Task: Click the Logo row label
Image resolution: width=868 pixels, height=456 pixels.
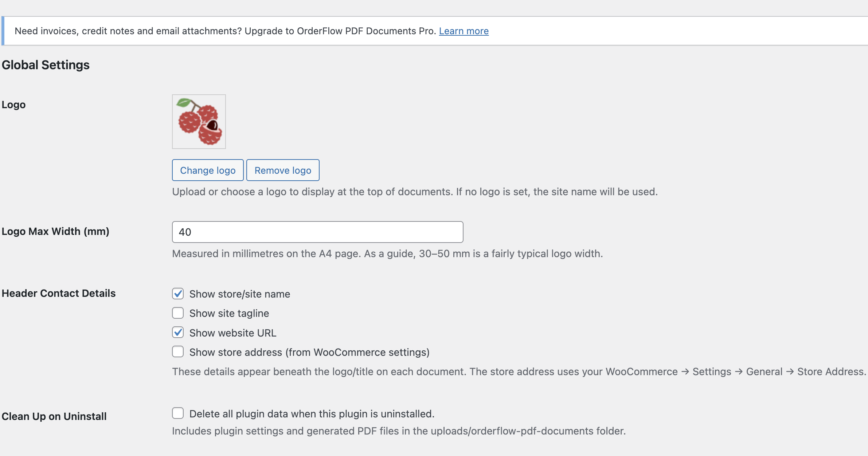Action: click(x=13, y=105)
